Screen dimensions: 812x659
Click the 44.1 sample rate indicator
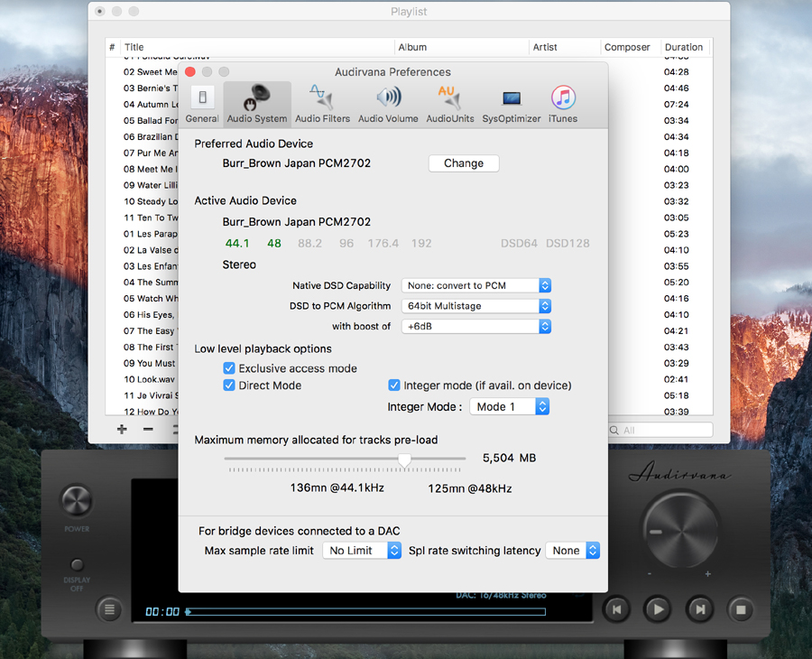(237, 244)
